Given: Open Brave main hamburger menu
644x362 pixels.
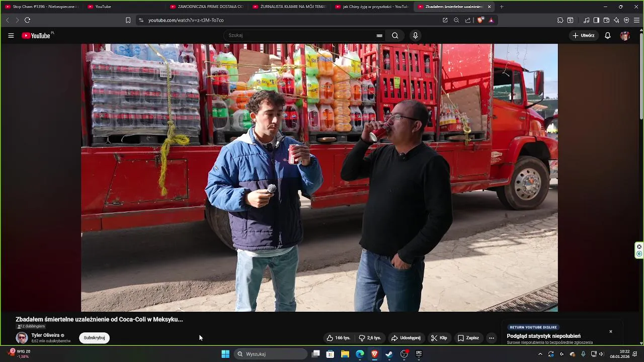Looking at the screenshot, I should pos(636,20).
